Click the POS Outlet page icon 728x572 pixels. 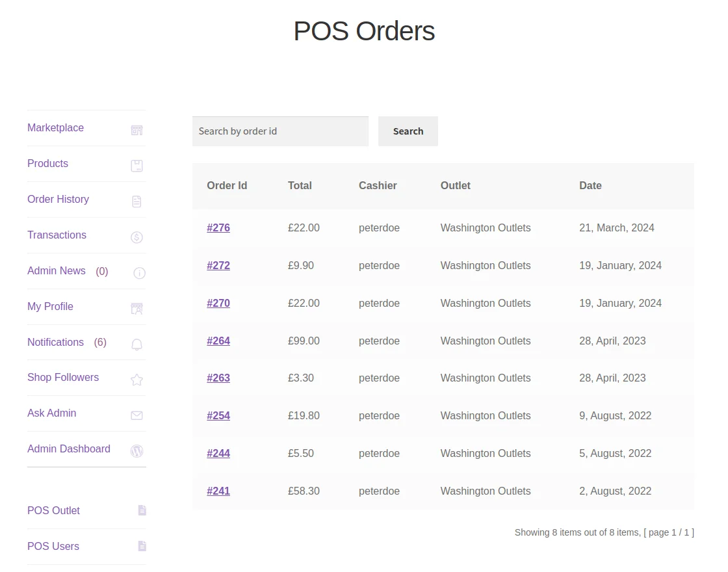tap(142, 511)
